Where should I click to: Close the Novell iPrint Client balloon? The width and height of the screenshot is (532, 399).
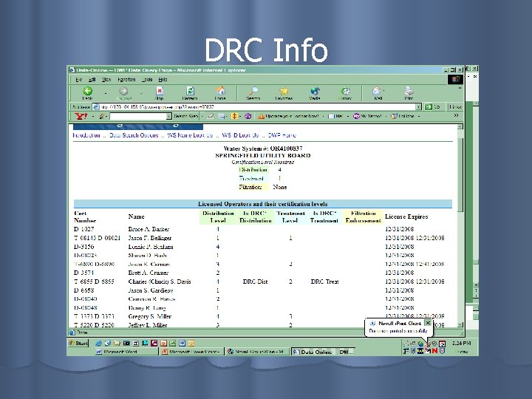click(x=428, y=323)
